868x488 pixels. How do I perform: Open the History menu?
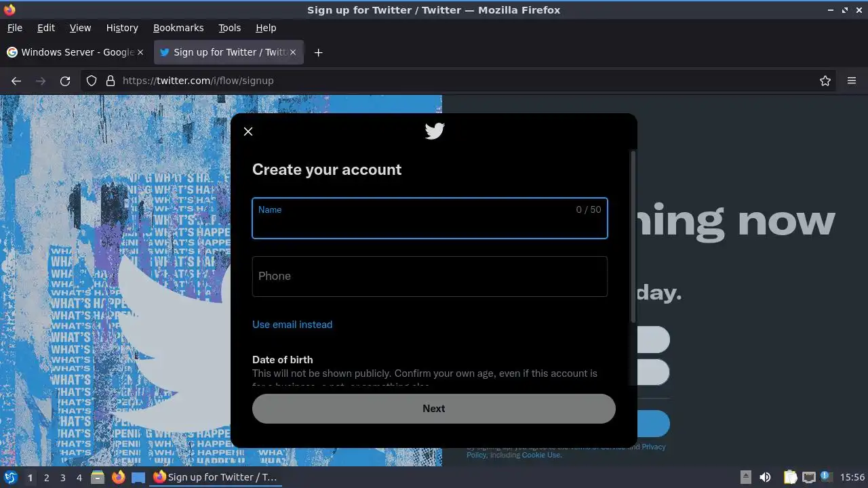(122, 28)
